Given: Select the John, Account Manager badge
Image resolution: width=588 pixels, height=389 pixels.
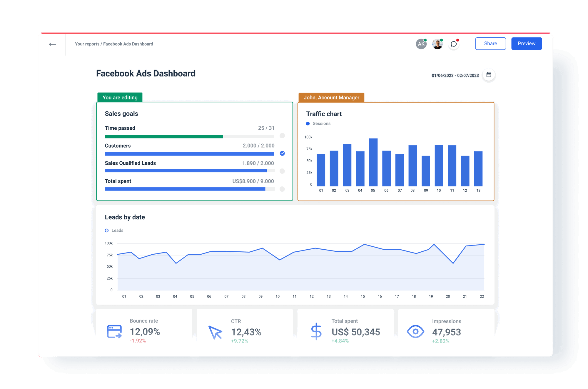Looking at the screenshot, I should pos(331,97).
